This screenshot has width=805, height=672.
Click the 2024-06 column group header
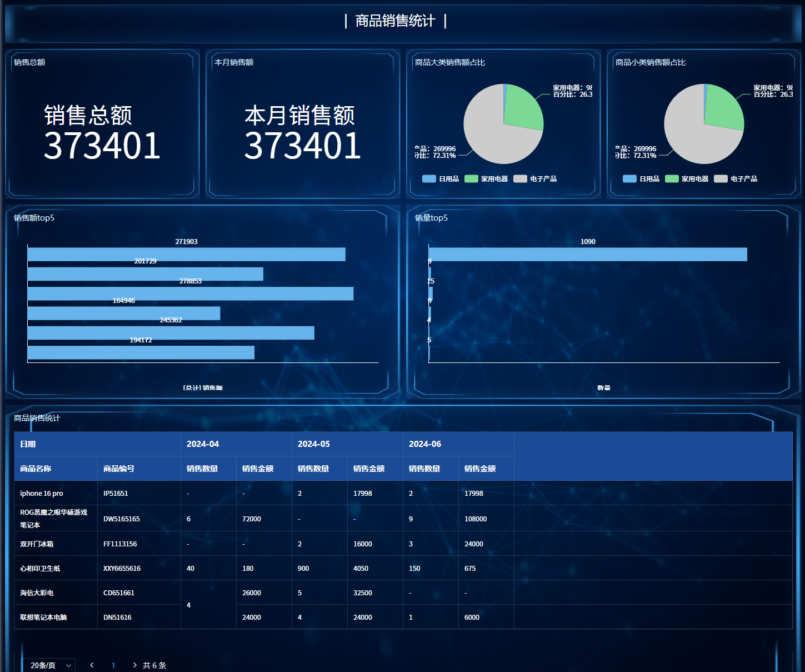point(425,444)
